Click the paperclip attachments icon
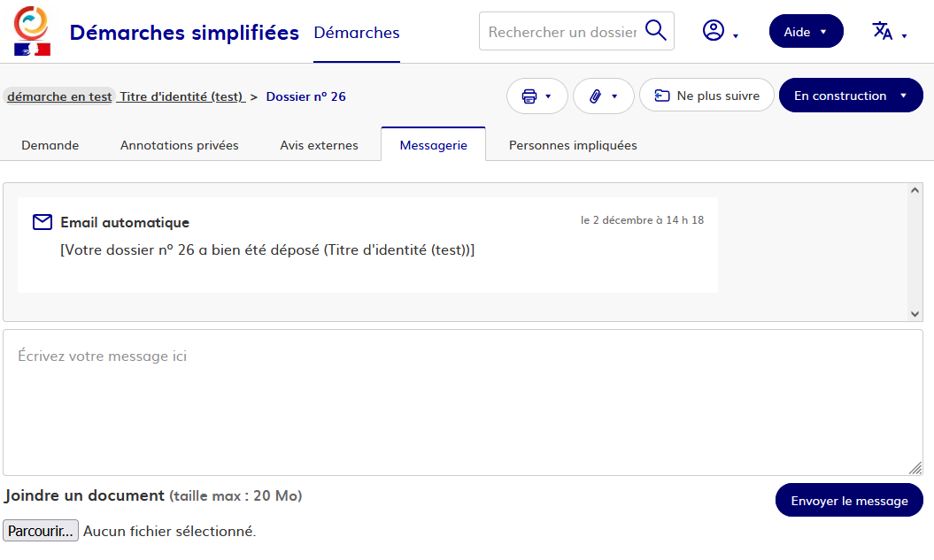The height and width of the screenshot is (560, 934). [x=596, y=96]
